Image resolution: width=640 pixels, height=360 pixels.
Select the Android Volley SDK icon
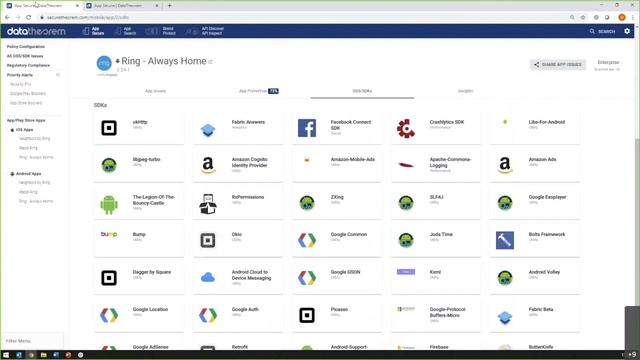(505, 278)
